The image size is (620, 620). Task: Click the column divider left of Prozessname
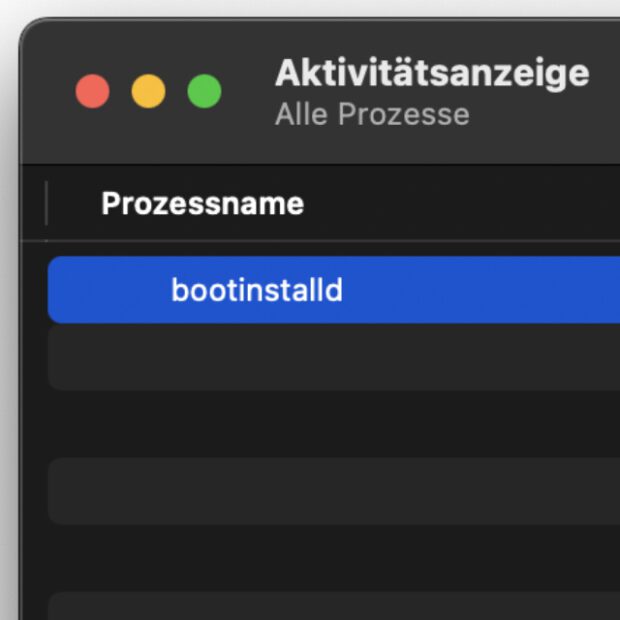tap(47, 204)
